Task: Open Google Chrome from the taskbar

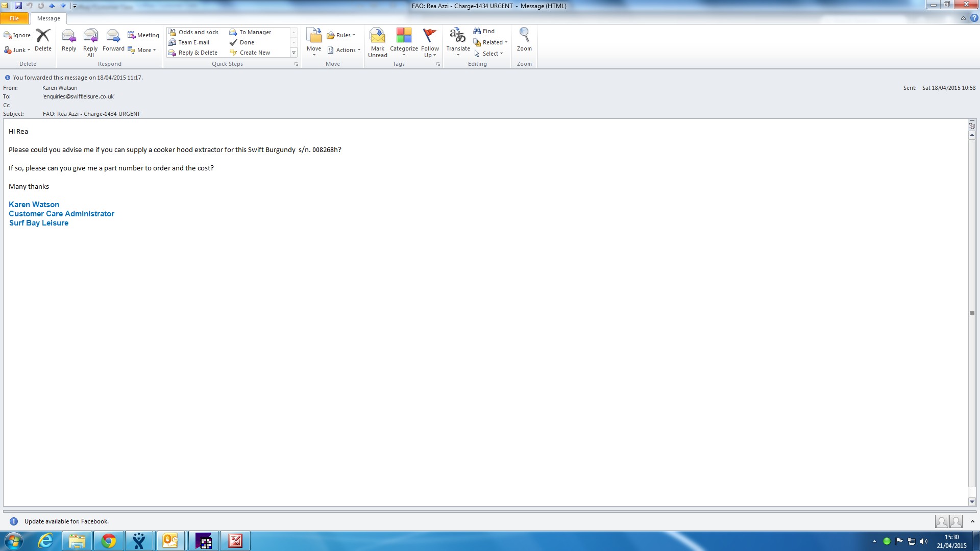Action: pos(108,541)
